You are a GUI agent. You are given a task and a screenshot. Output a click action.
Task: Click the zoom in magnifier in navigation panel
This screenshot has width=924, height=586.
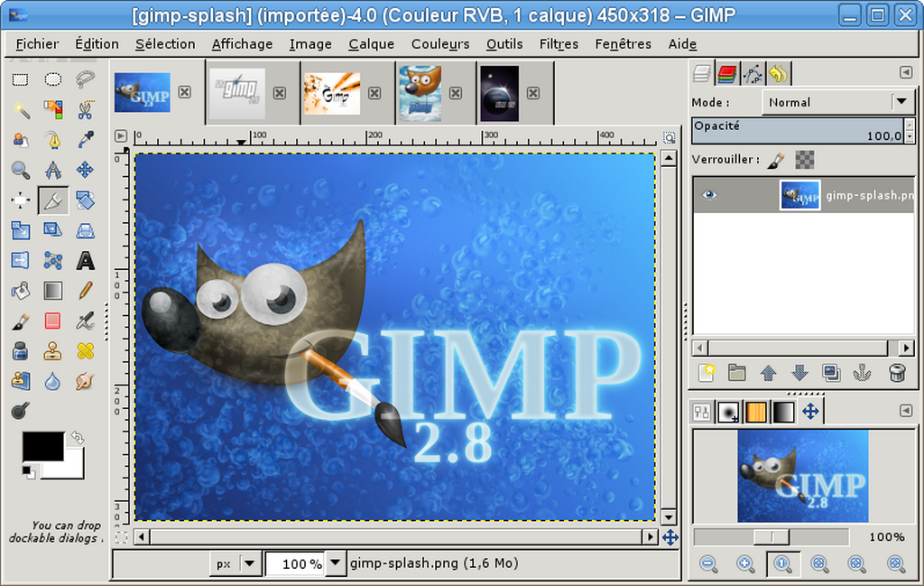point(745,564)
